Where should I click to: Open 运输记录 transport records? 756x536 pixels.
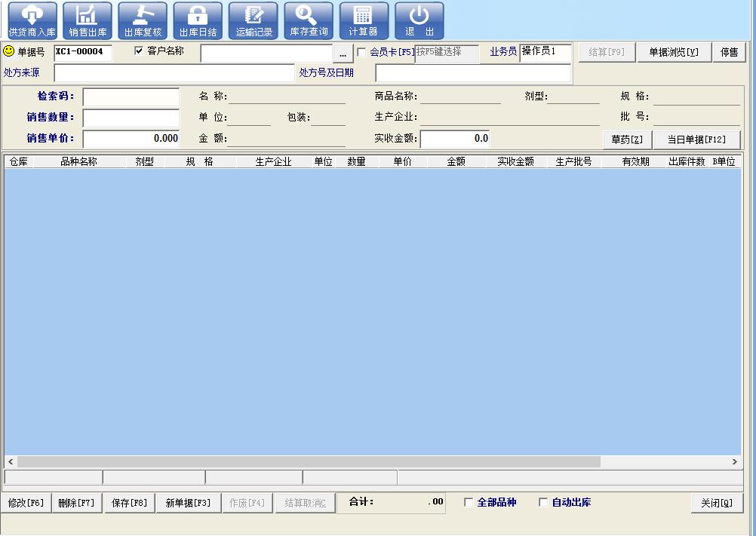click(x=254, y=20)
